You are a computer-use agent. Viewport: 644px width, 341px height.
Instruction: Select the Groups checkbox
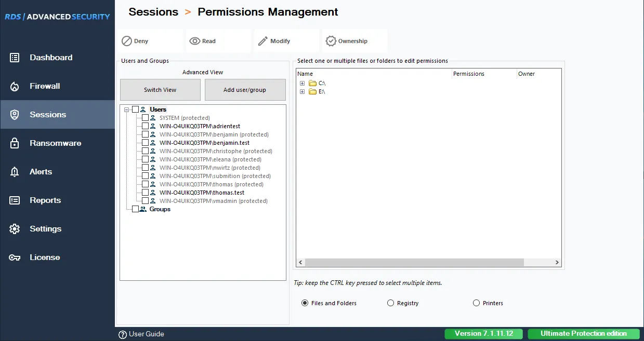[x=137, y=209]
